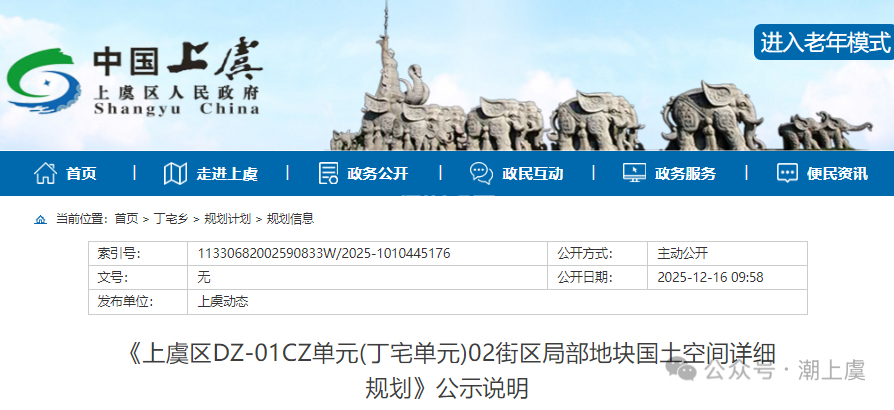
Task: Open the 政务公开 menu label
Action: (x=378, y=174)
